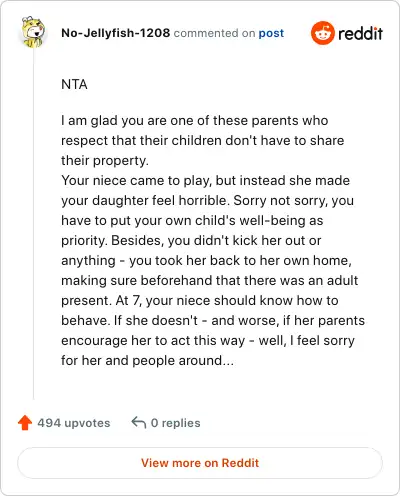Image resolution: width=400 pixels, height=496 pixels.
Task: Click the NTA verdict text
Action: pyautogui.click(x=74, y=84)
